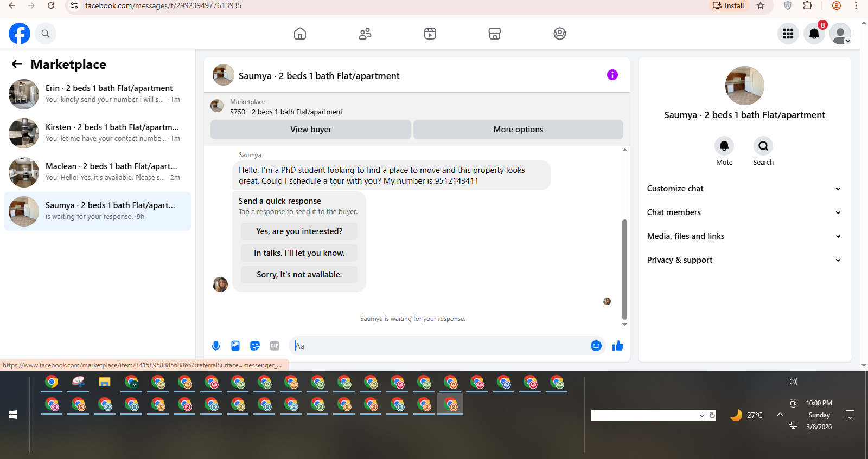Image resolution: width=868 pixels, height=459 pixels.
Task: Click the voice clip microphone icon
Action: 216,346
